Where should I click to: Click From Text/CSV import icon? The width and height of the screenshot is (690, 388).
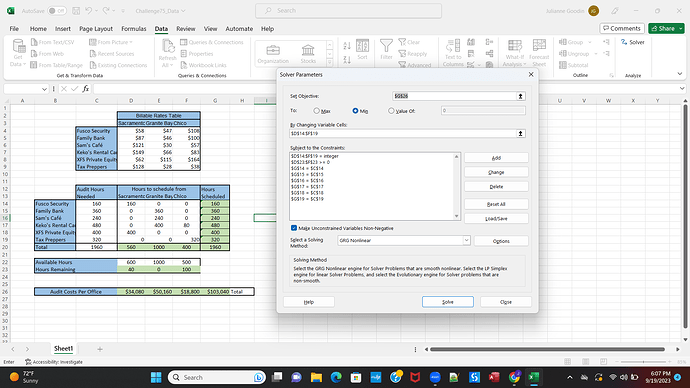52,42
